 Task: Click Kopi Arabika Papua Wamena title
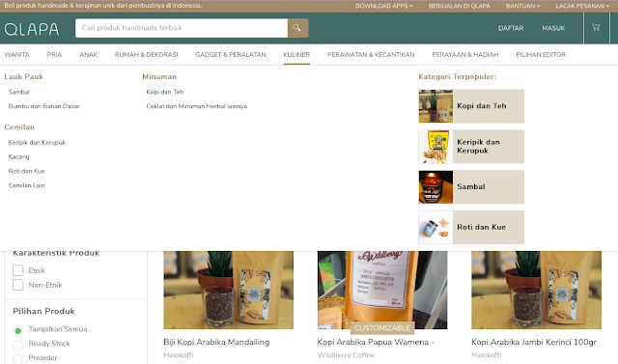376,342
